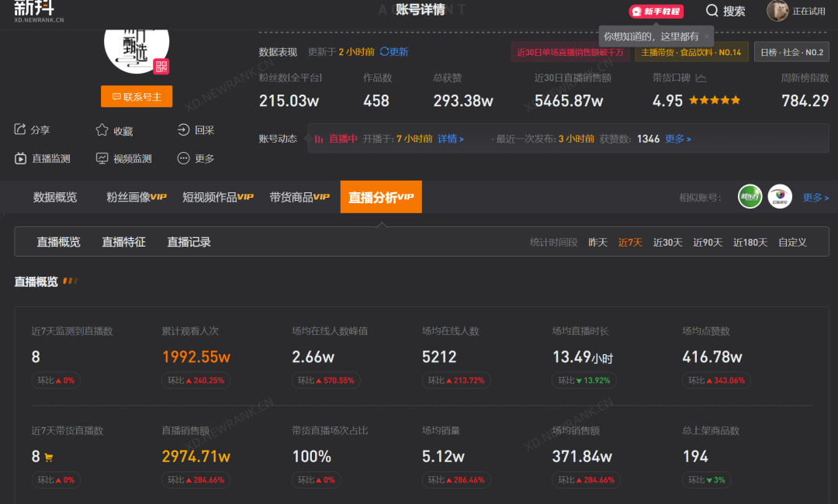The height and width of the screenshot is (504, 838).
Task: Select the 近30天 time range option
Action: (667, 243)
